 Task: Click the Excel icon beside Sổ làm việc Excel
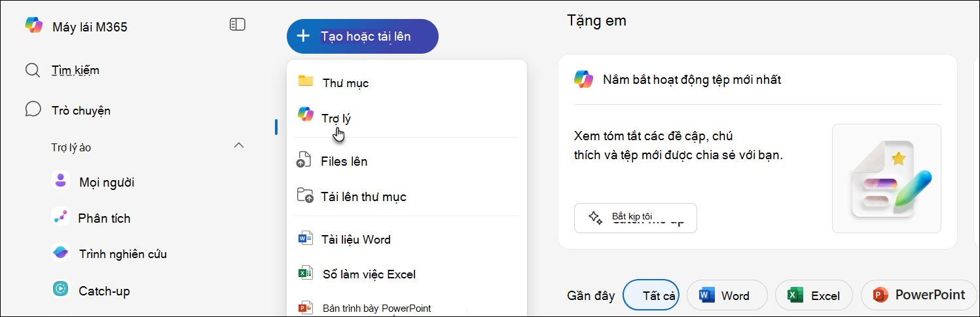pos(305,274)
